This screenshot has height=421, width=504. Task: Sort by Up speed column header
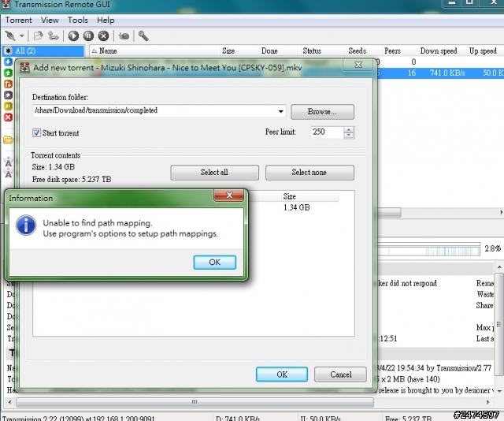coord(485,51)
